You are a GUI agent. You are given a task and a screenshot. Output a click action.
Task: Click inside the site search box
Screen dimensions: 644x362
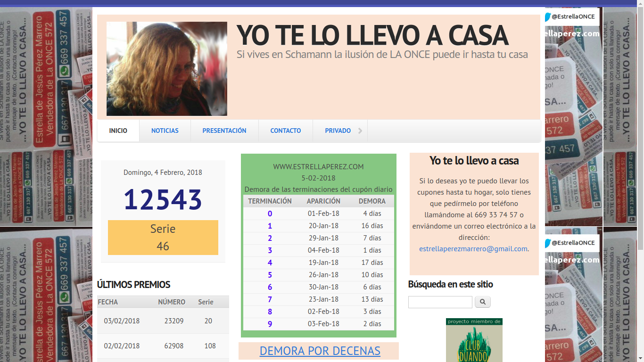[x=439, y=302]
